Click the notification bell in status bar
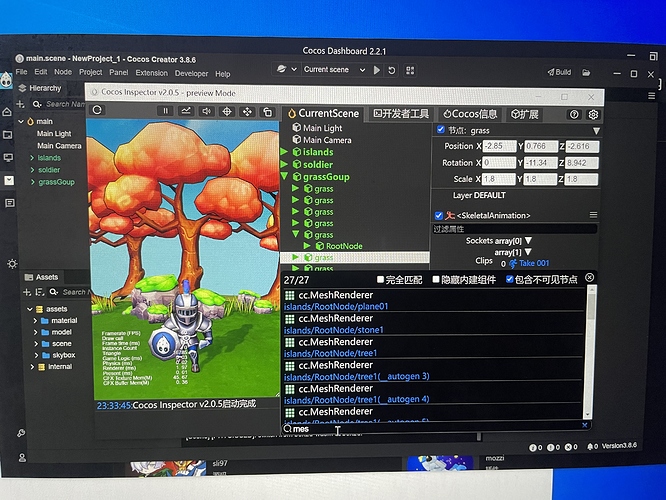Viewport: 666px width, 500px height. pos(590,446)
